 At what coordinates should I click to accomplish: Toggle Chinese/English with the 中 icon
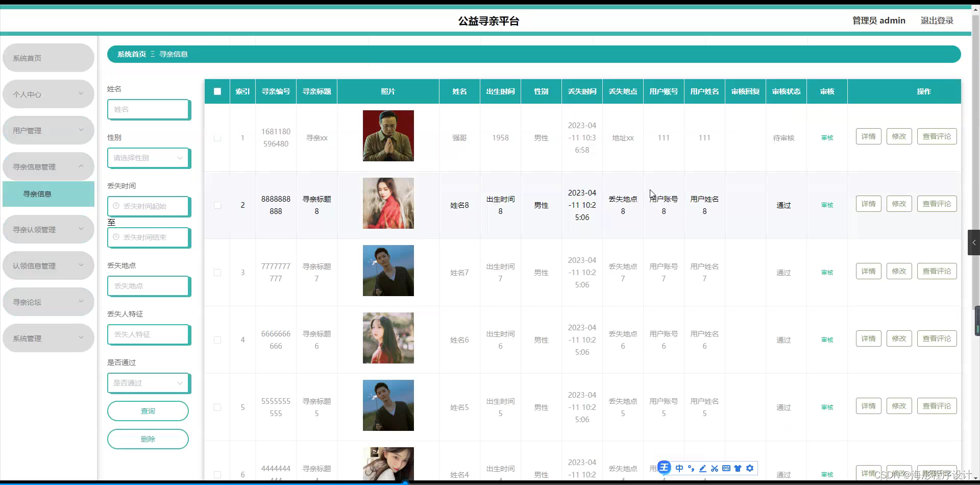point(679,468)
